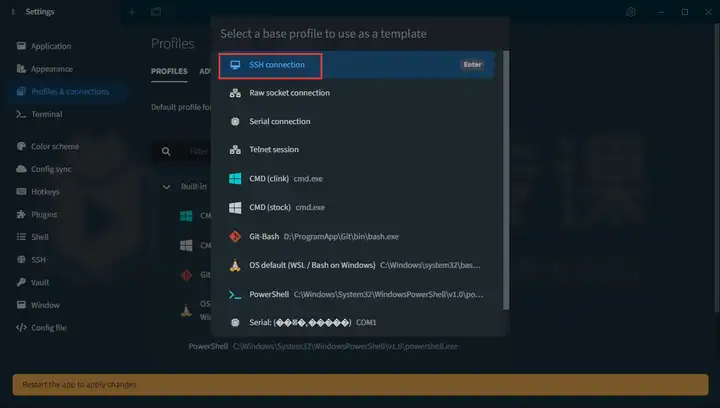Screen dimensions: 720x408
Task: Click the Application sidebar icon
Action: click(21, 45)
